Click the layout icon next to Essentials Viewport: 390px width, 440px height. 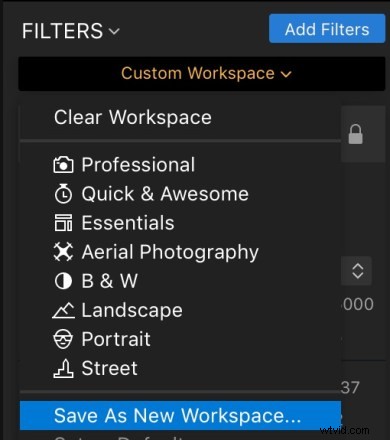(x=63, y=223)
